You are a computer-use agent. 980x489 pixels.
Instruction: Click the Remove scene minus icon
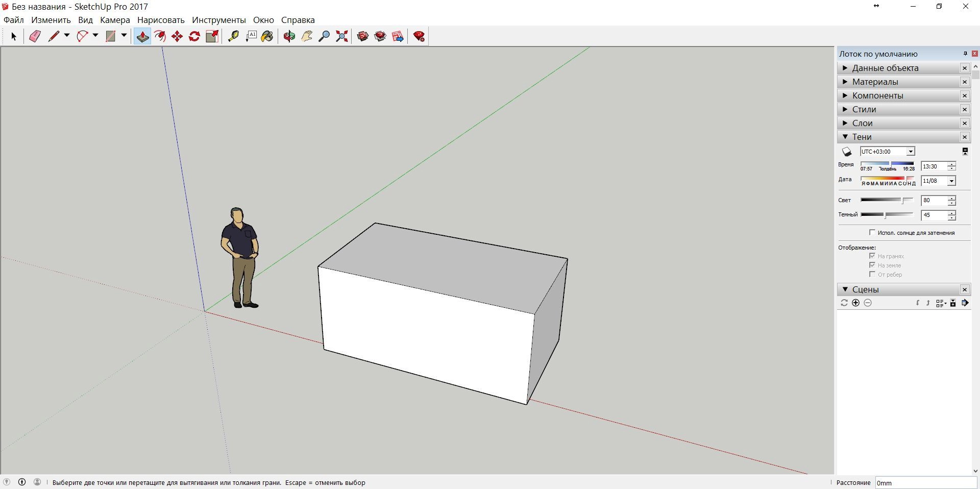[868, 303]
